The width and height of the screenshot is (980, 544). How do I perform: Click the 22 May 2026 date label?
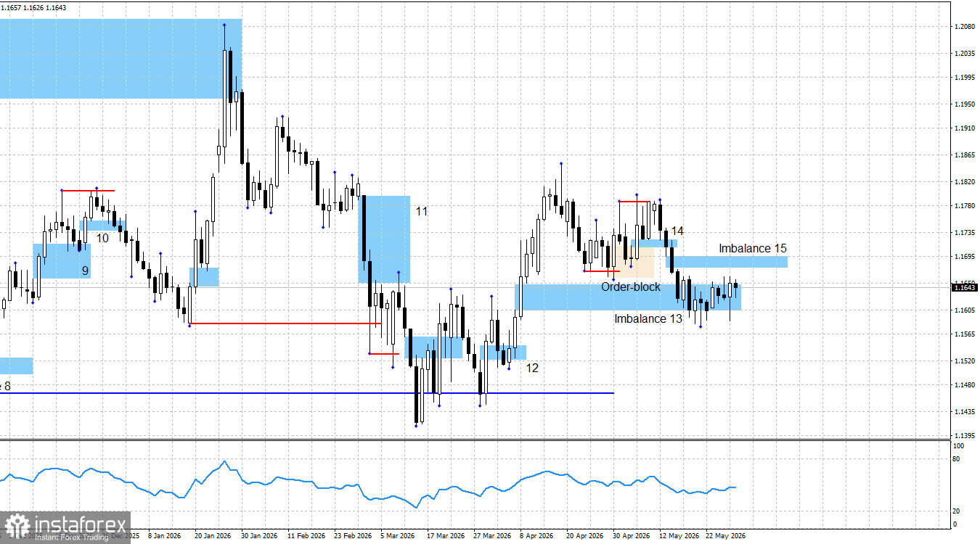coord(726,536)
